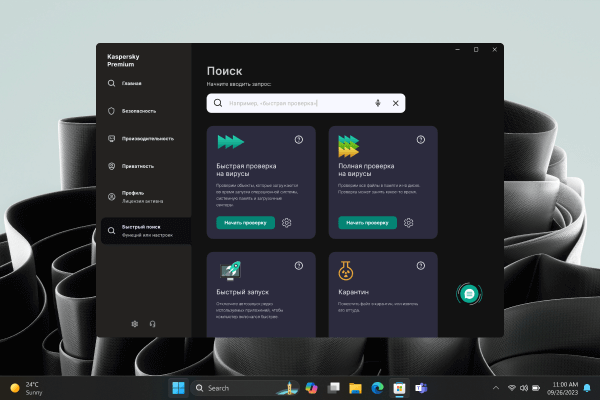Image resolution: width=600 pixels, height=400 pixels.
Task: Click the magnifier icon beside Главная
Action: point(111,83)
